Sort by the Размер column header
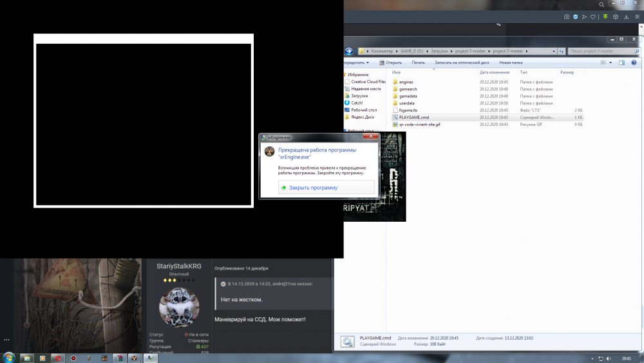Screen dimensions: 644x363 tap(567, 72)
